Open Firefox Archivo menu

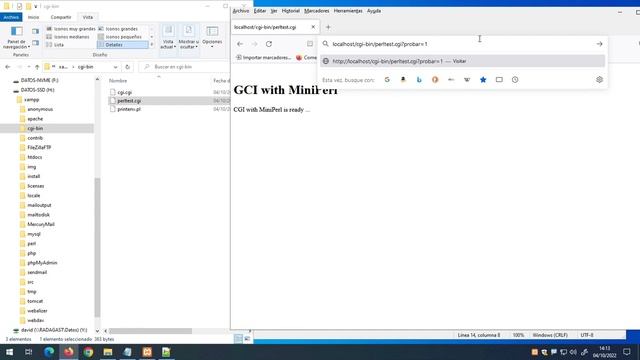click(241, 11)
